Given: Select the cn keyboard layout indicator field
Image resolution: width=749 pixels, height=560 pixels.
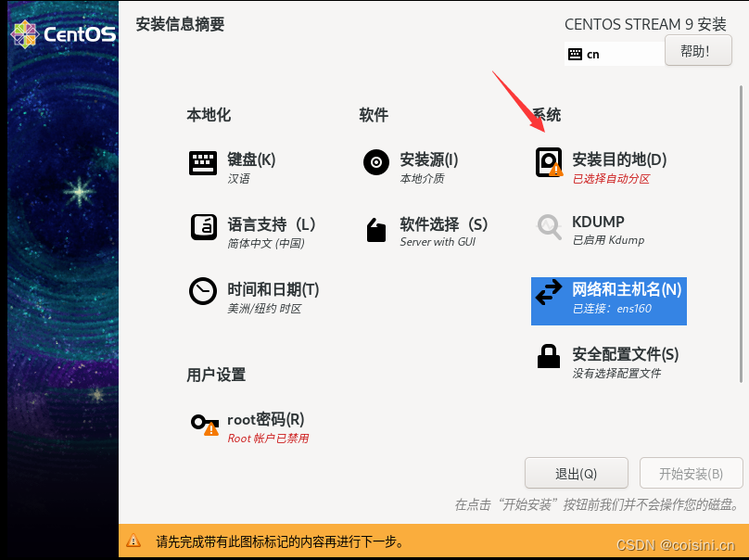Looking at the screenshot, I should pos(615,54).
